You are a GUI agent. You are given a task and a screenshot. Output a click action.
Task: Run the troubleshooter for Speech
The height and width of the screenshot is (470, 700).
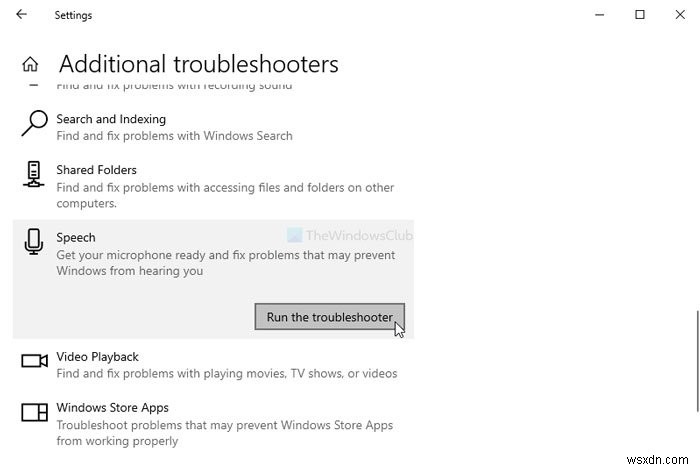coord(330,317)
